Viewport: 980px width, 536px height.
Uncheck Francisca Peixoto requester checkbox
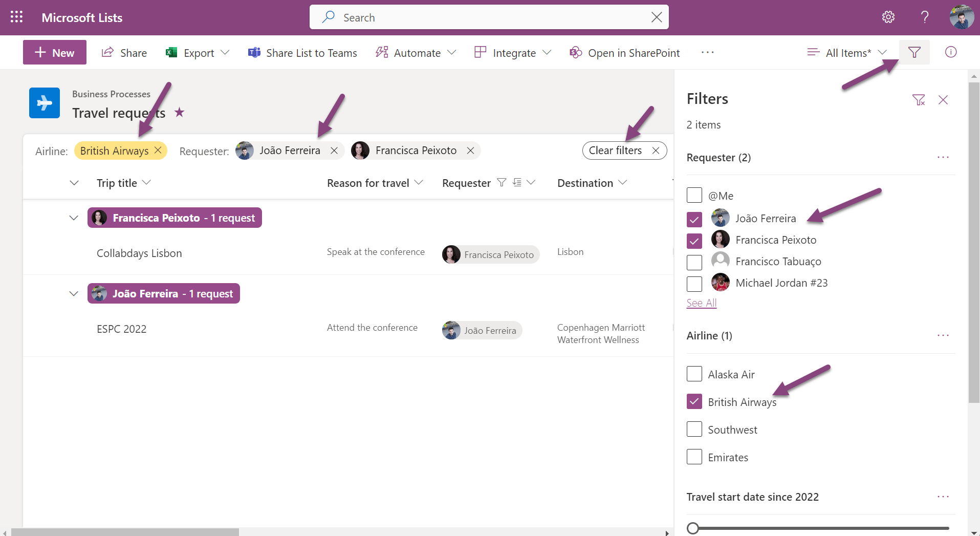point(694,241)
